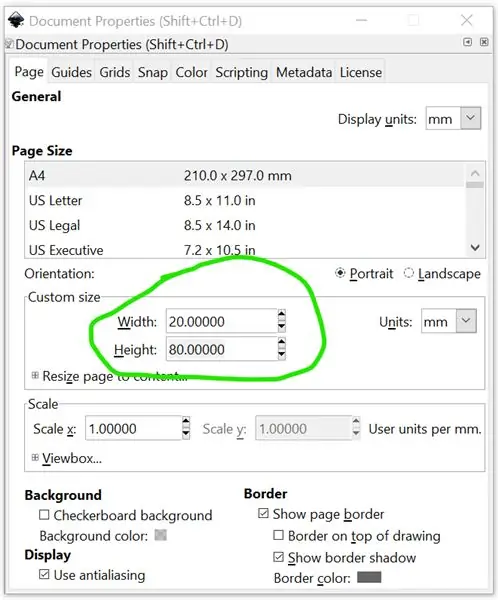
Task: Click page size list scroll down arrow
Action: [475, 248]
